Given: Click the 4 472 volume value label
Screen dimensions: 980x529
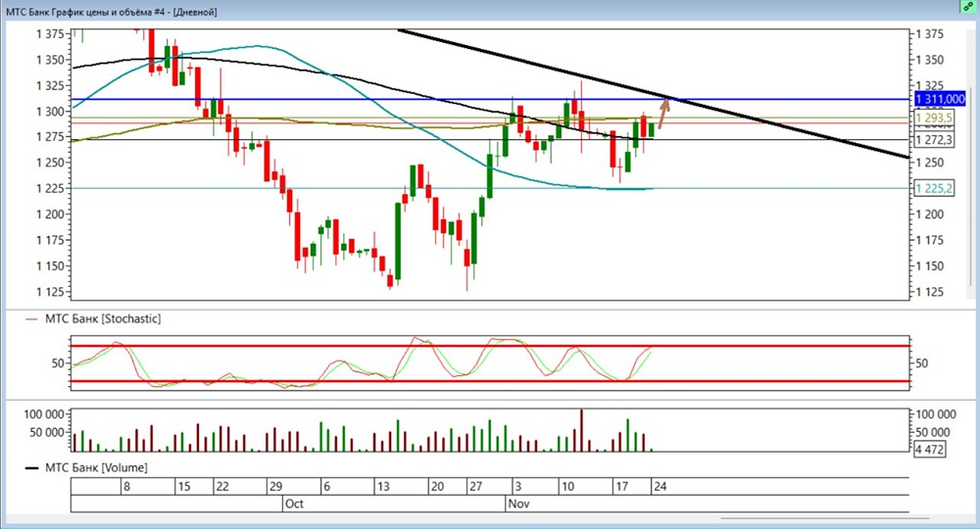Looking at the screenshot, I should (x=929, y=449).
